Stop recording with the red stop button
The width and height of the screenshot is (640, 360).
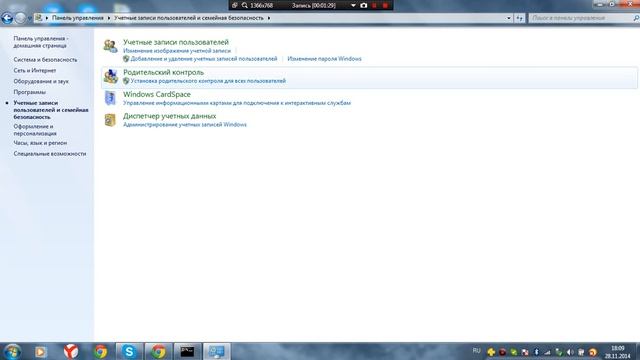click(x=385, y=5)
